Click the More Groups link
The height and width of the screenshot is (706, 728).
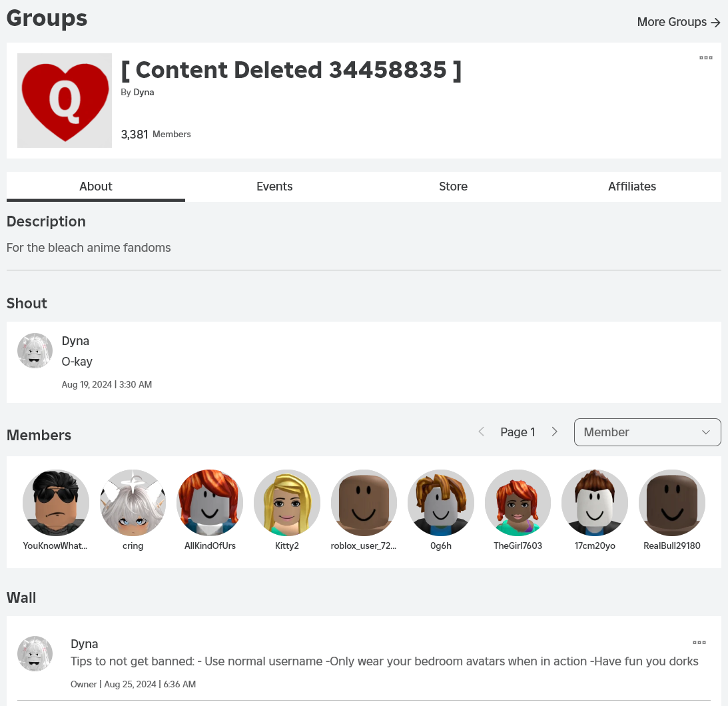coord(678,22)
